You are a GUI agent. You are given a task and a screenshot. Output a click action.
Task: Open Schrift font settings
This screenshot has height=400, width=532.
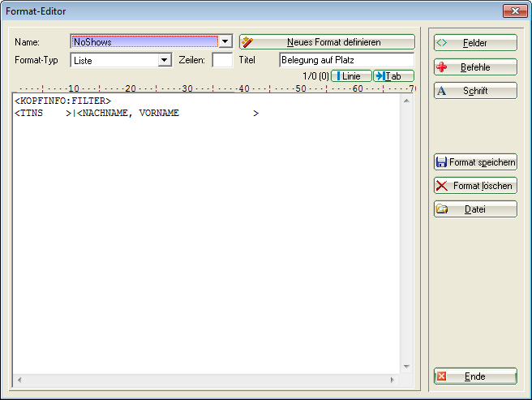coord(475,91)
